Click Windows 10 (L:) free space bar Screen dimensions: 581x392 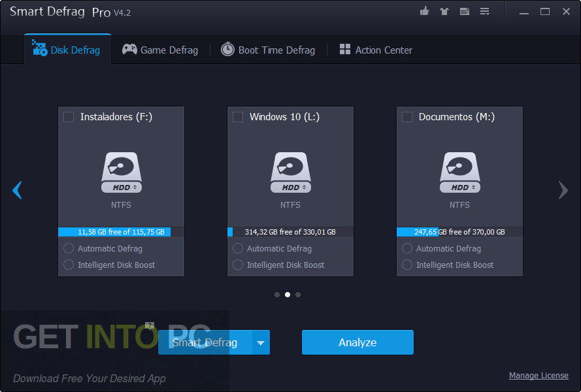(290, 232)
